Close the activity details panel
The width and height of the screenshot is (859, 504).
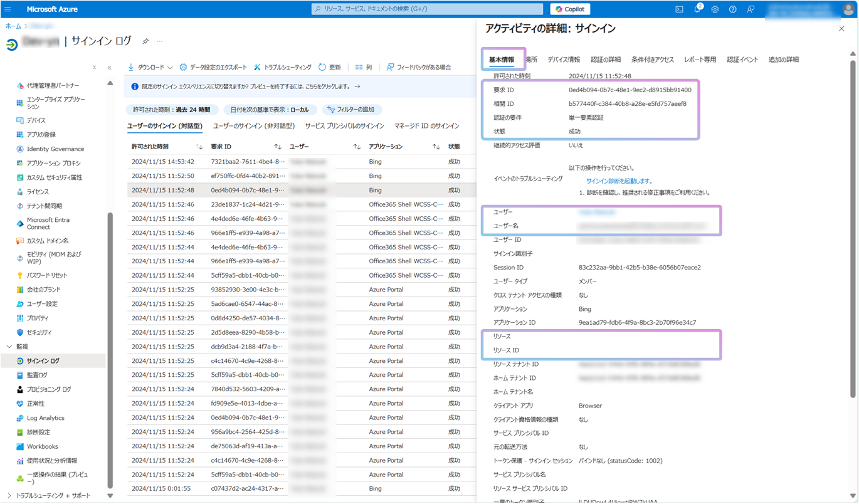click(841, 29)
